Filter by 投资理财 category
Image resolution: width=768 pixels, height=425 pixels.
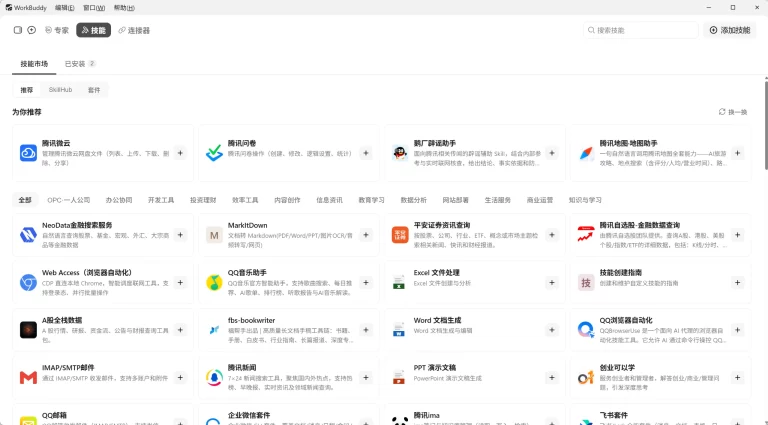(203, 200)
